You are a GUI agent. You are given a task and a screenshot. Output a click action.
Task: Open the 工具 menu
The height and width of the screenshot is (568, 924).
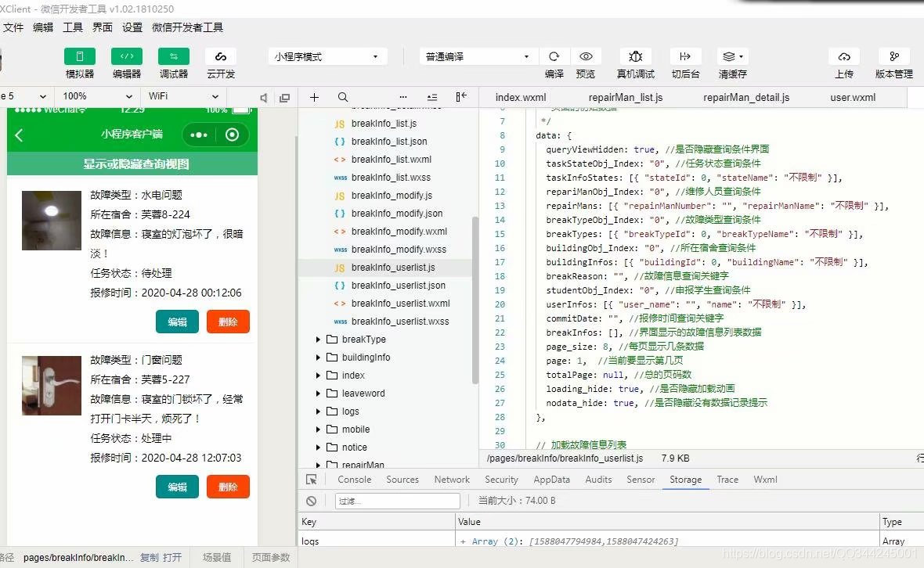(x=73, y=27)
